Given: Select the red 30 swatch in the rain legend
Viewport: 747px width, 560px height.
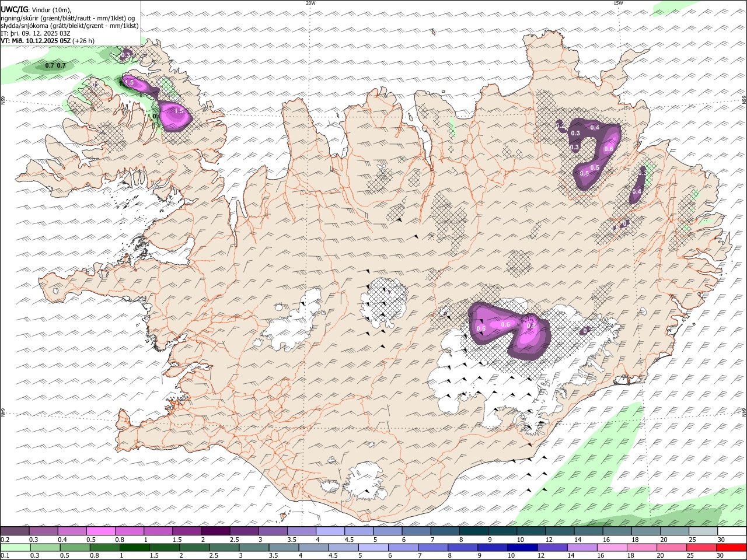Looking at the screenshot, I should point(732,548).
